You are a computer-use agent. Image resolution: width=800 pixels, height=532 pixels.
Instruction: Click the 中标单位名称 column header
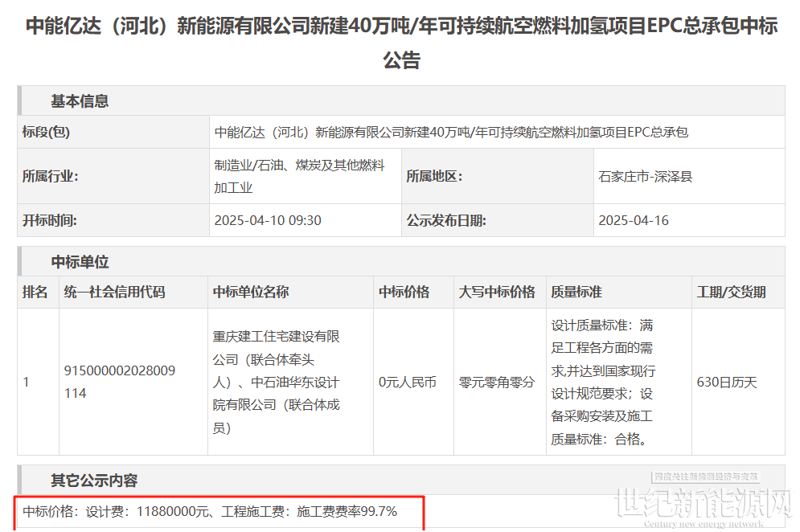pos(251,292)
